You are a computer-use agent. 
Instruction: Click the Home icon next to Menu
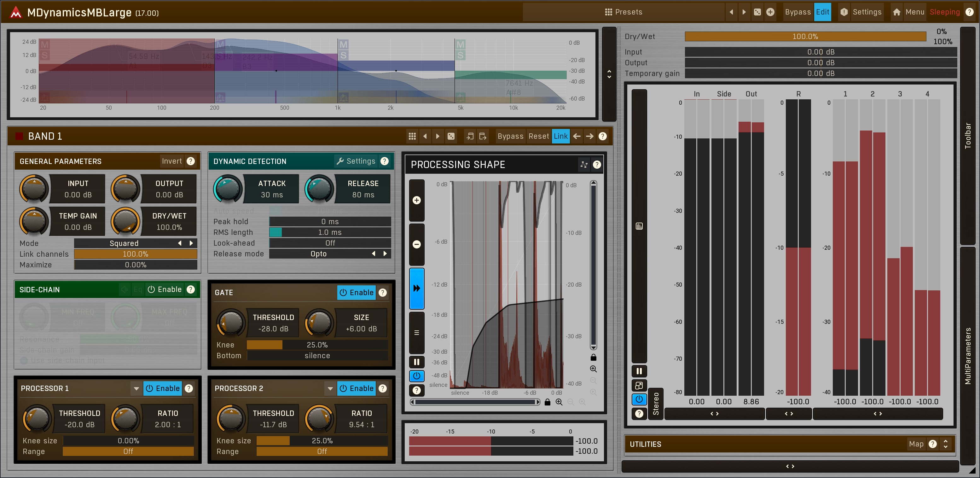pyautogui.click(x=896, y=12)
